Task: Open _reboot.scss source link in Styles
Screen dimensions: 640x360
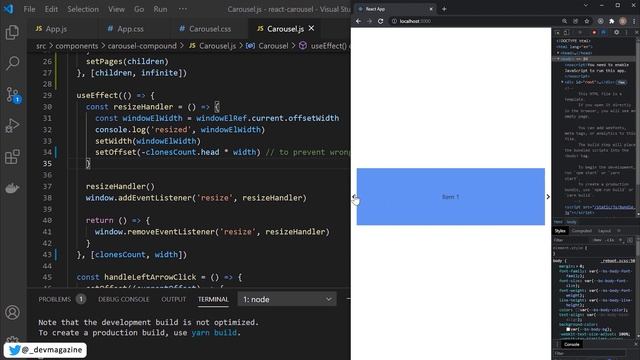Action: [618, 260]
